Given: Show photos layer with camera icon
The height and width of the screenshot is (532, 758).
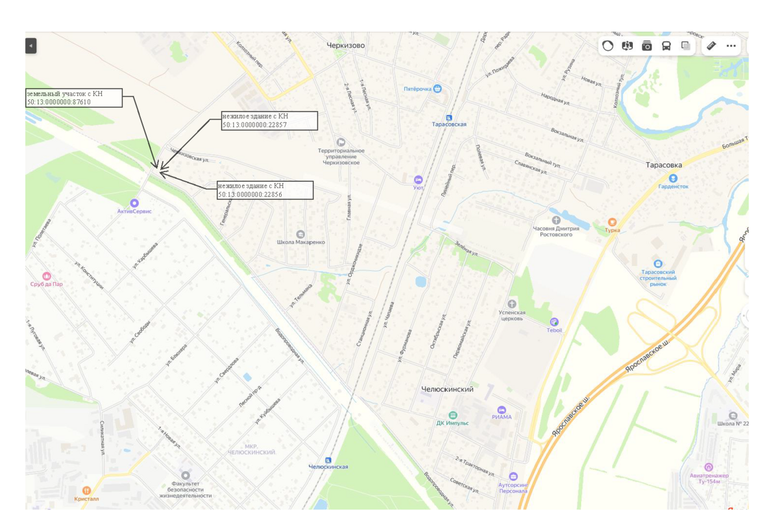Looking at the screenshot, I should [x=646, y=45].
